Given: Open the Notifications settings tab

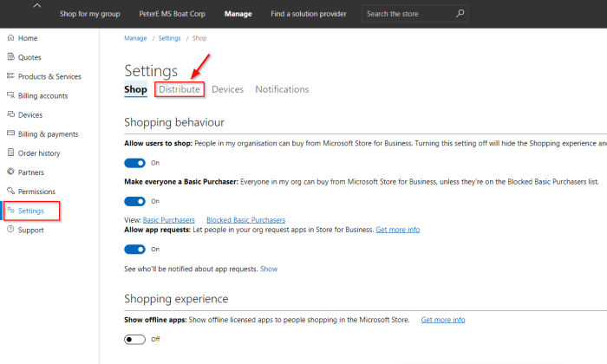Looking at the screenshot, I should tap(282, 89).
